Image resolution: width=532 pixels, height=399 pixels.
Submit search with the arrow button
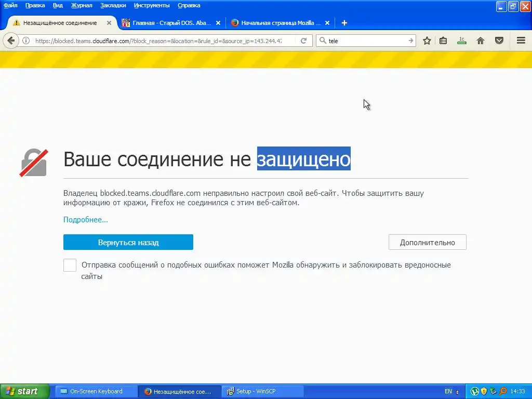pyautogui.click(x=411, y=41)
